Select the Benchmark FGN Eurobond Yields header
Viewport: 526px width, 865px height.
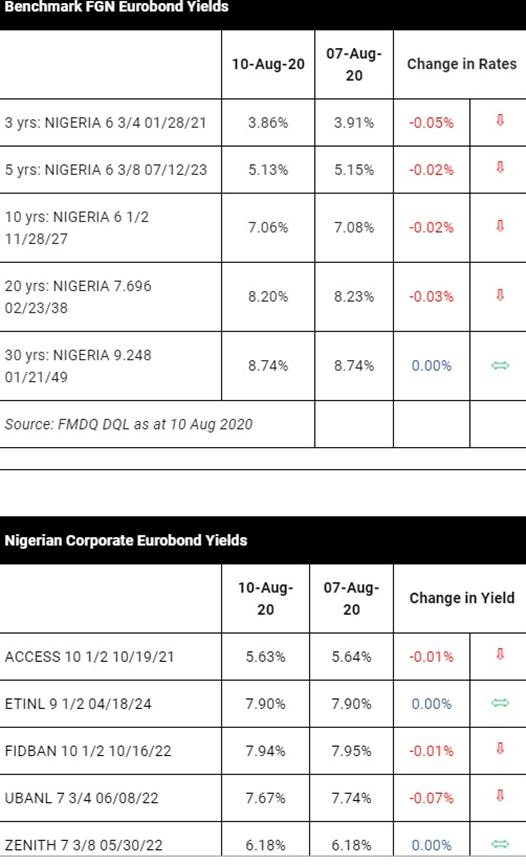click(x=116, y=7)
